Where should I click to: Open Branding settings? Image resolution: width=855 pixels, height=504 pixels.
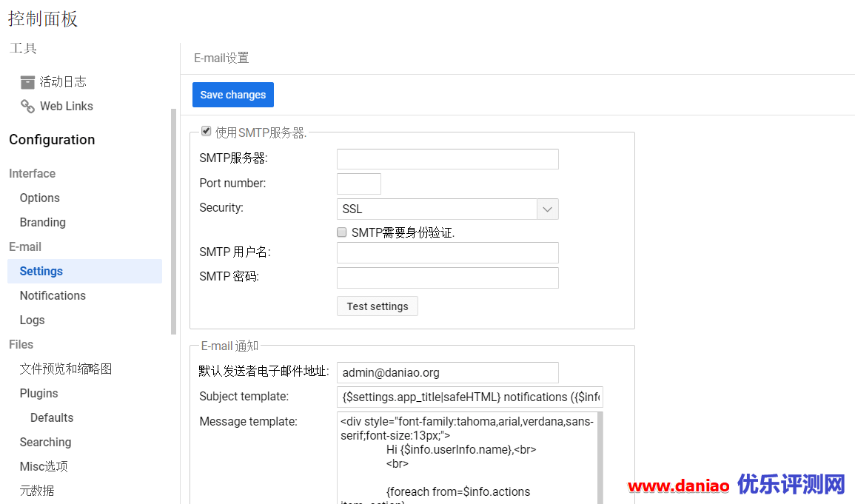[42, 222]
